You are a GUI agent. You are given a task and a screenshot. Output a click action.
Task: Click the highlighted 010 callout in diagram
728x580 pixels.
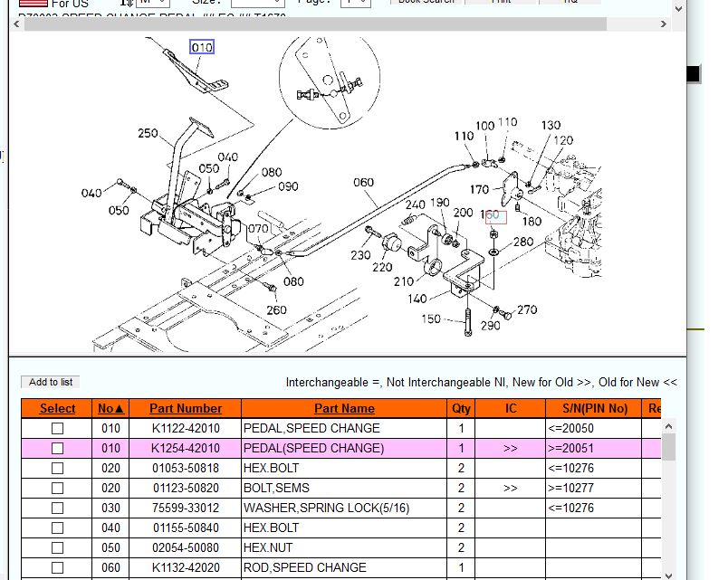(x=202, y=47)
